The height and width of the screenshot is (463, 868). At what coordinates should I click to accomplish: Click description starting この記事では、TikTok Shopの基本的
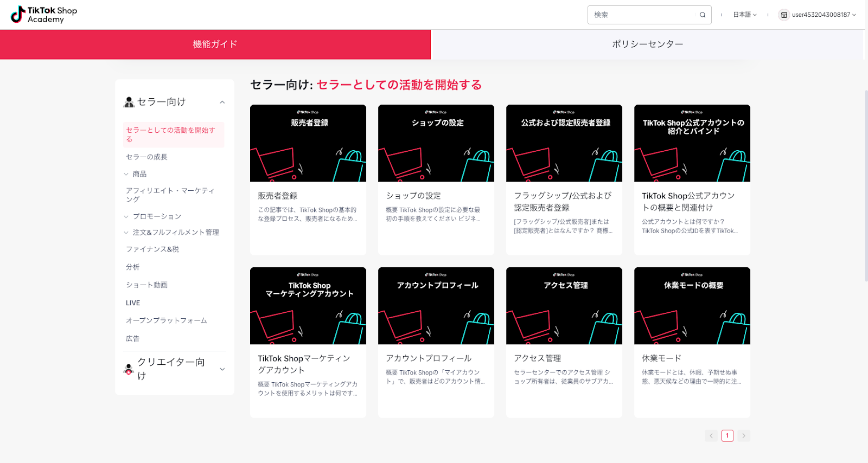[308, 215]
